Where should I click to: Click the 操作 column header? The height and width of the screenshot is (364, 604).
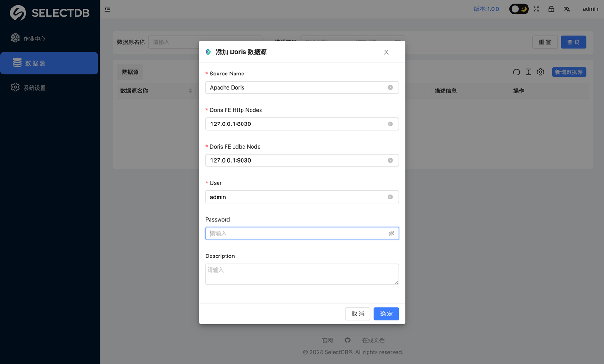[519, 91]
